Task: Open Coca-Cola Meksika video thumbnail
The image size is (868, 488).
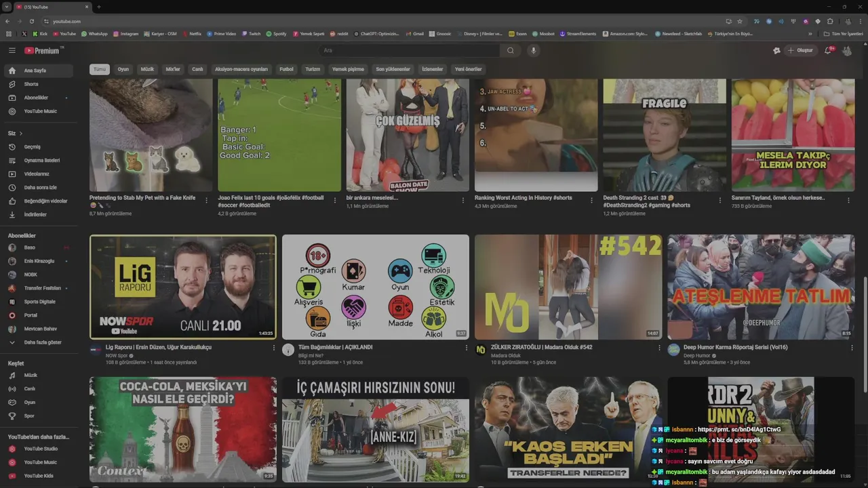Action: (x=183, y=429)
